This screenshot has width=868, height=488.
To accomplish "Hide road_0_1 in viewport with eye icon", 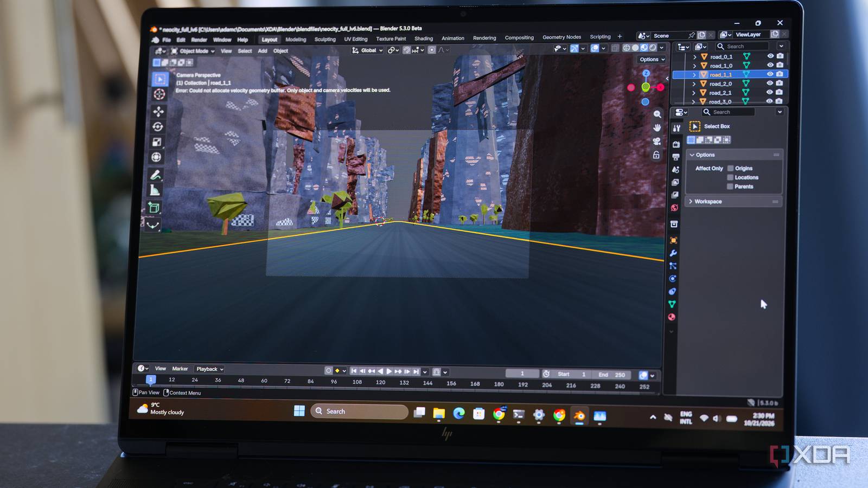I will pos(770,56).
